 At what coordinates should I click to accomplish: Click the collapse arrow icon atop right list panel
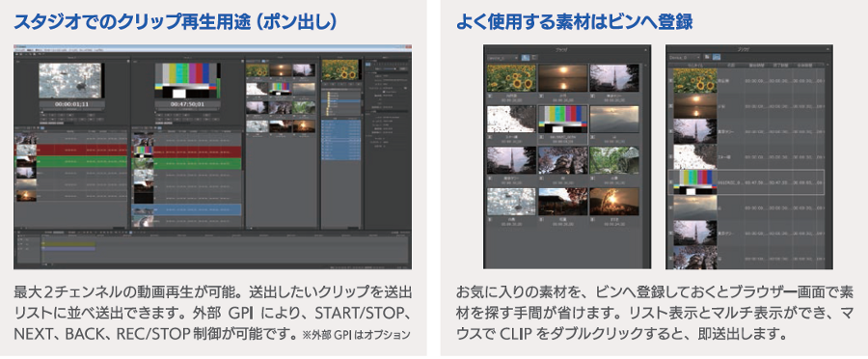click(828, 49)
